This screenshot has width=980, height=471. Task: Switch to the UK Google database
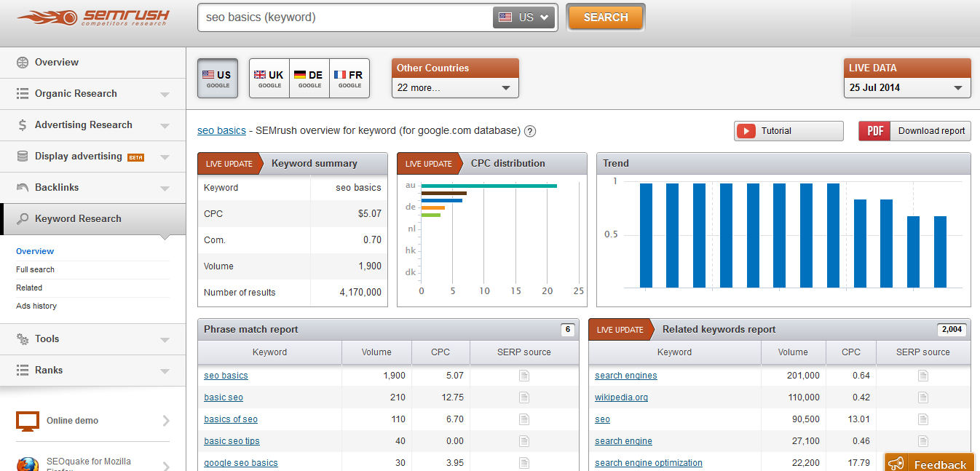coord(269,79)
